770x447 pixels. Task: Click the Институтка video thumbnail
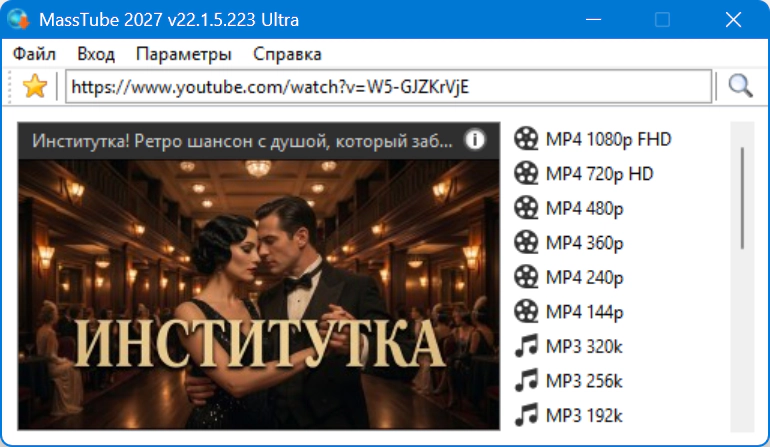pos(259,295)
